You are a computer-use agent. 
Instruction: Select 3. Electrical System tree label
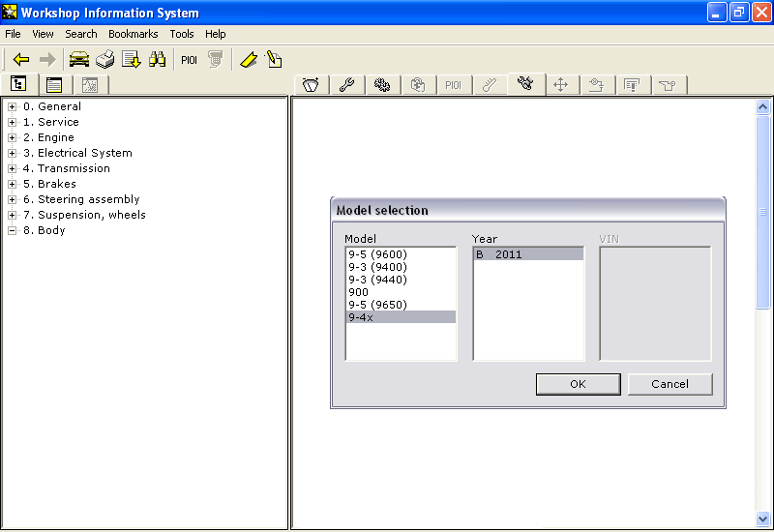pos(77,153)
